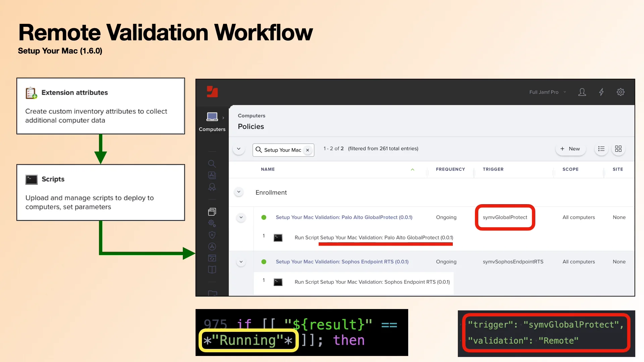Open Setup Your Mac Validation: Sophos Endpoint RTS policy
The width and height of the screenshot is (644, 362).
point(342,262)
